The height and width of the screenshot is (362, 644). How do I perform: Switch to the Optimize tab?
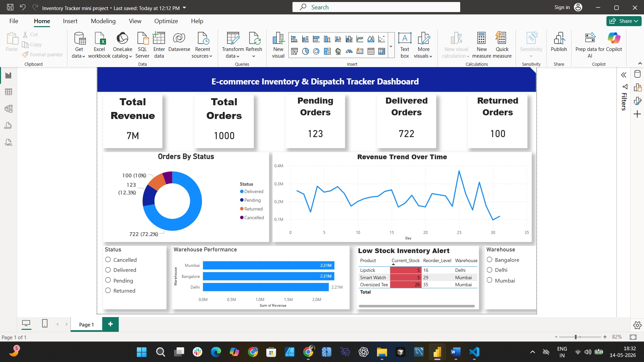[x=166, y=21]
